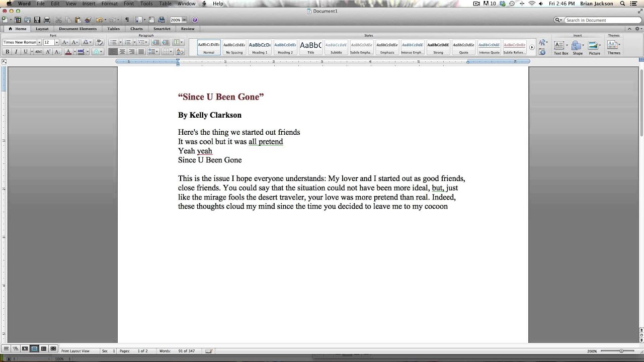Click the Search in Document field

603,20
